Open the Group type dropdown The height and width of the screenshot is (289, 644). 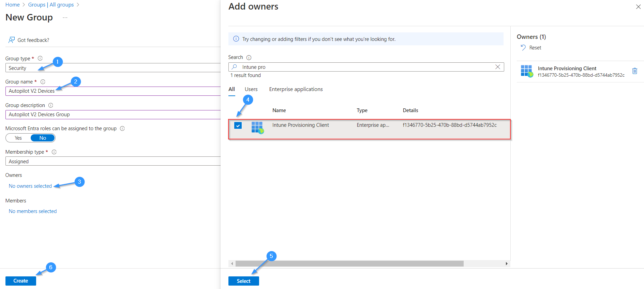point(113,68)
